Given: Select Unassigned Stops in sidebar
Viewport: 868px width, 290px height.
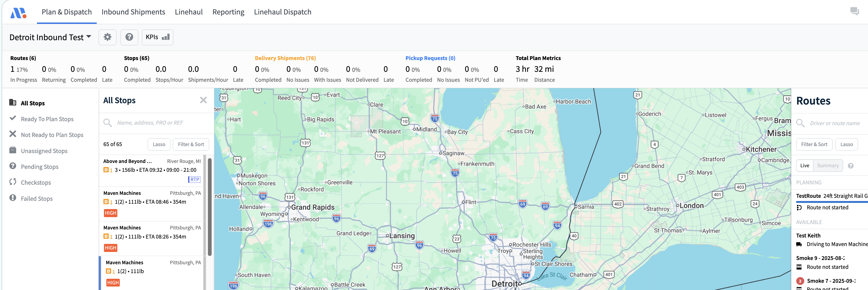Looking at the screenshot, I should (44, 151).
